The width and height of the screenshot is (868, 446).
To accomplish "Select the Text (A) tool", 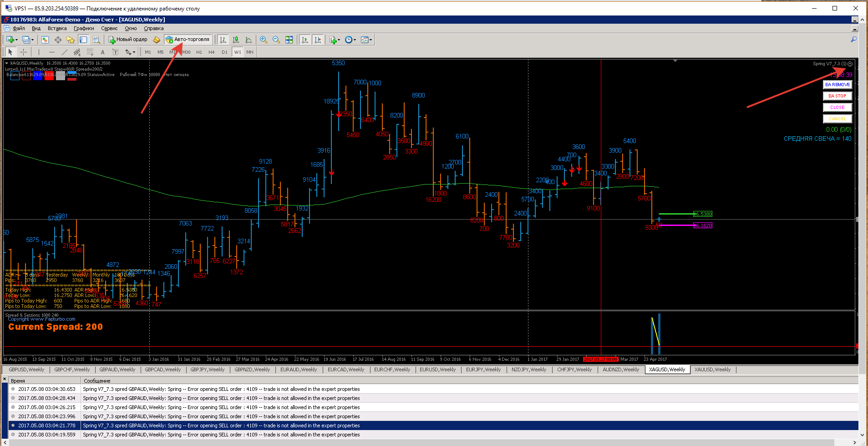I will [102, 52].
